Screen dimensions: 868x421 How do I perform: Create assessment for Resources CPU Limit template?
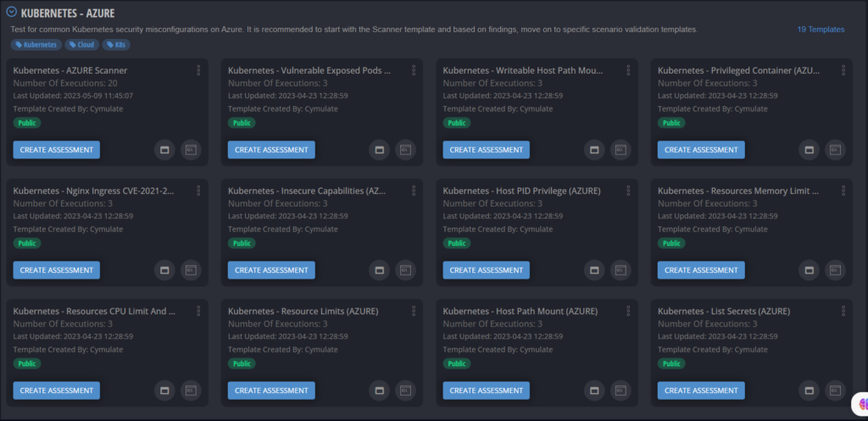[x=56, y=391]
